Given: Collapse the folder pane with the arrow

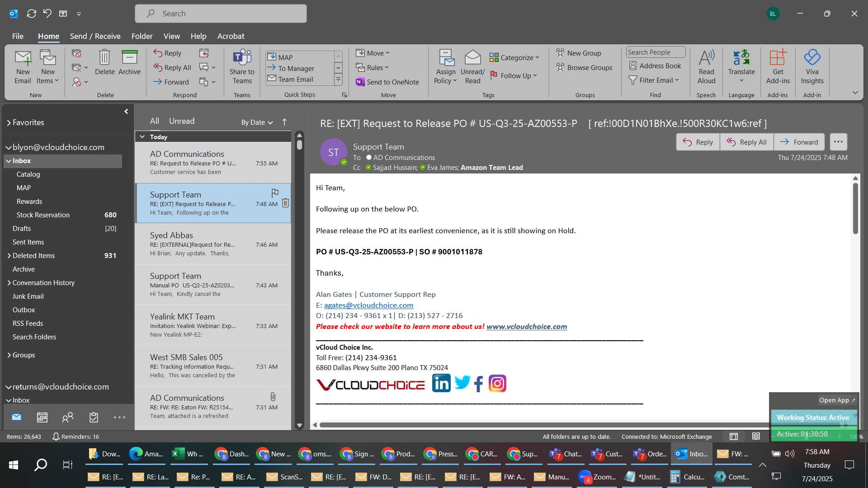Looking at the screenshot, I should tap(126, 111).
